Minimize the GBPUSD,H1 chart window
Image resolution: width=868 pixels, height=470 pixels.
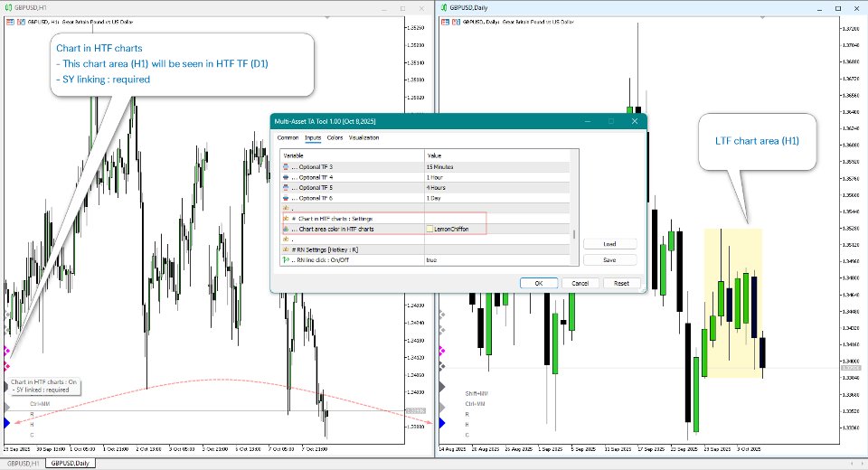tap(385, 8)
